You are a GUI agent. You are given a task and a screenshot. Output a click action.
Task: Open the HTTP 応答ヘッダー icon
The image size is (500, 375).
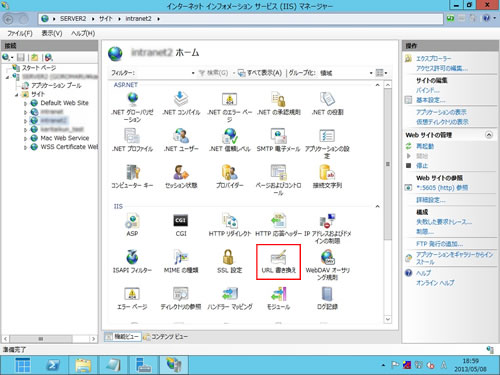pyautogui.click(x=279, y=225)
